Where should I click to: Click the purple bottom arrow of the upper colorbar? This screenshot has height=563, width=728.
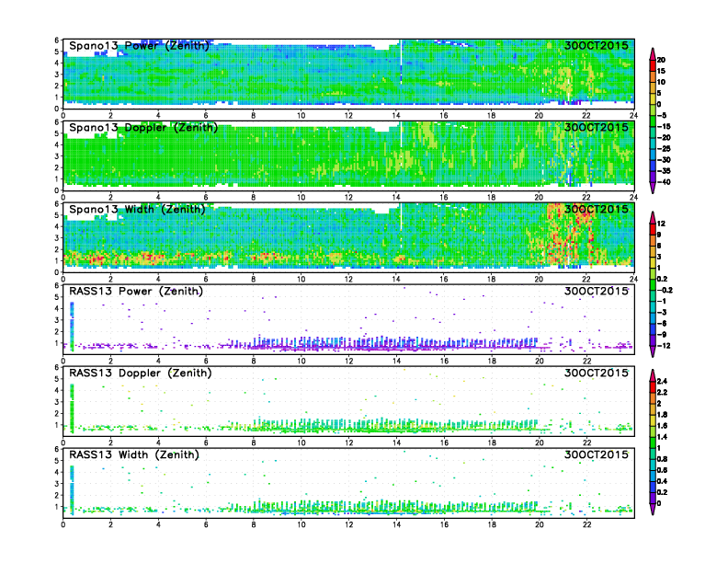[x=653, y=187]
